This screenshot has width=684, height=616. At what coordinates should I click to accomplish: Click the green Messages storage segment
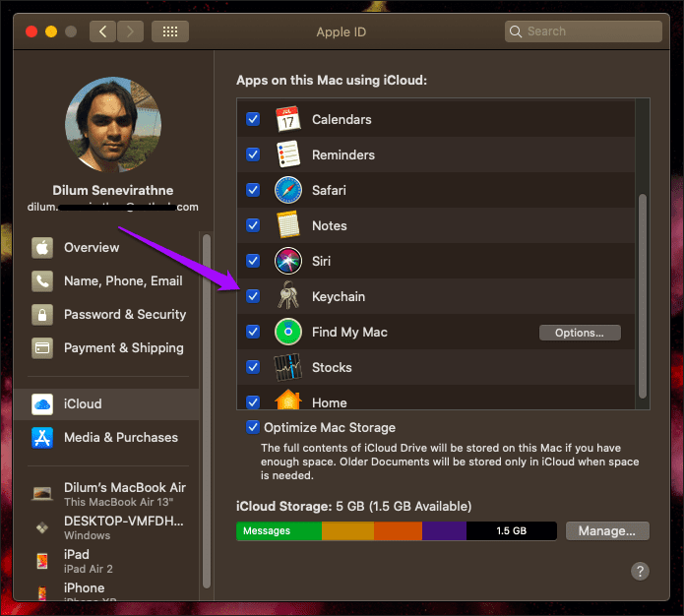[279, 531]
